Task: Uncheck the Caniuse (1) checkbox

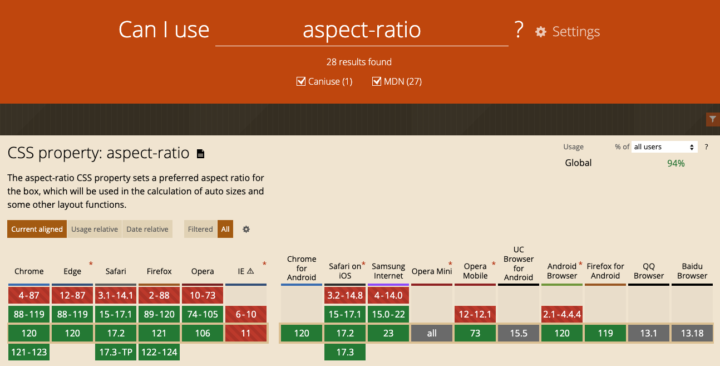Action: click(301, 81)
